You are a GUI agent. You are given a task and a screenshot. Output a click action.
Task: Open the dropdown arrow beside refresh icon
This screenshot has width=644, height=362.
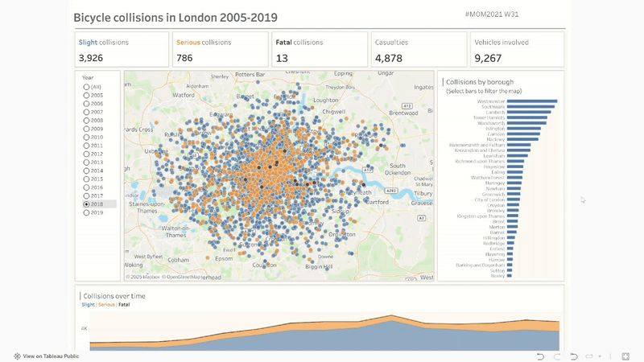[x=599, y=356]
